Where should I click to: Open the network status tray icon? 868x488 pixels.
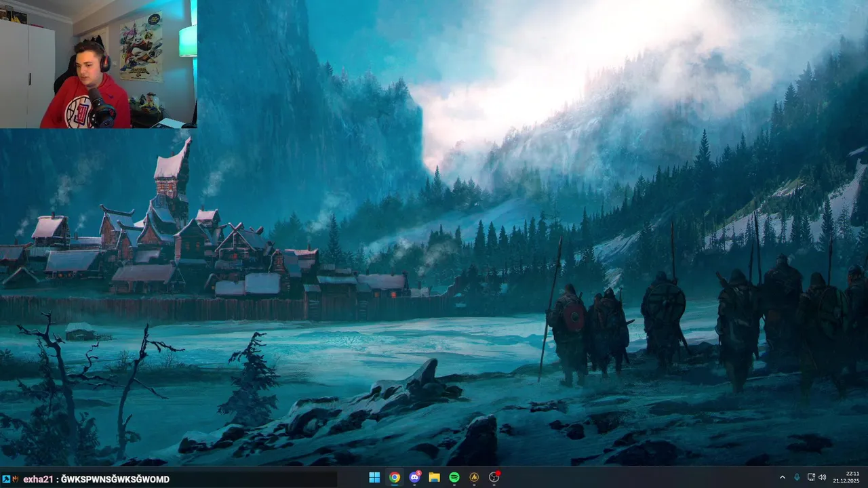tap(811, 477)
